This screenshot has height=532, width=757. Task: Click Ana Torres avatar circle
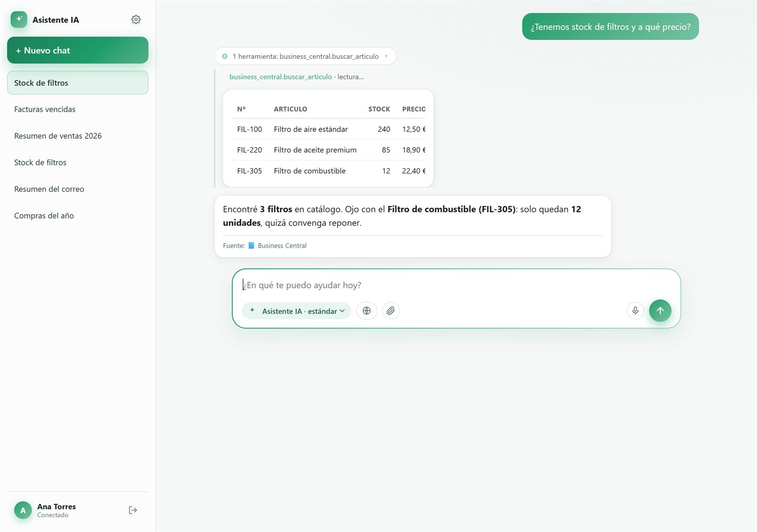[23, 510]
